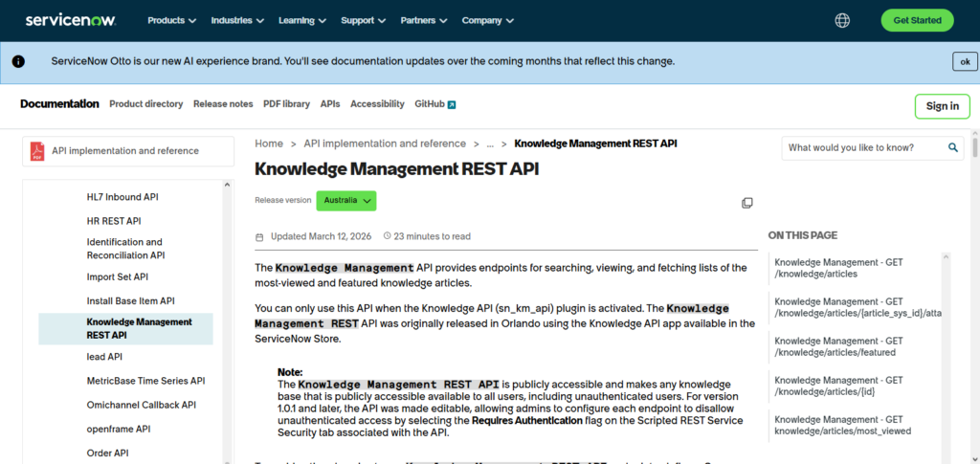
Task: Jump to GET /knowledge/articles/{article_sys_id}/atta section
Action: click(x=857, y=307)
